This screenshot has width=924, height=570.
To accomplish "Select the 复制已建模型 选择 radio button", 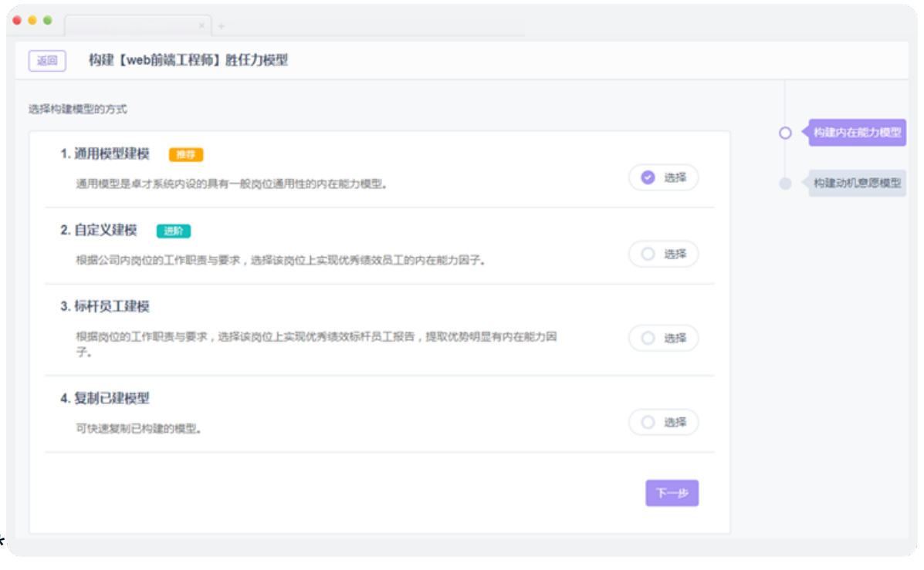I will [x=663, y=422].
